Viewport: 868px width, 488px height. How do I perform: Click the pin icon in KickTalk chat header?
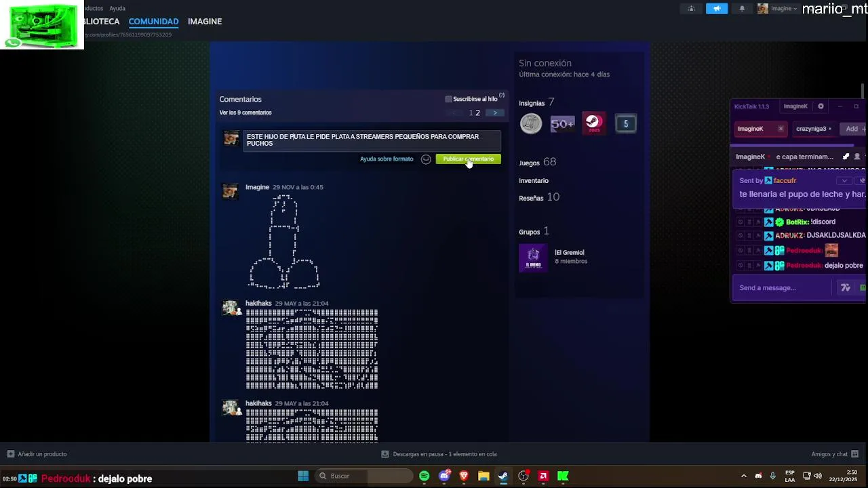[846, 157]
